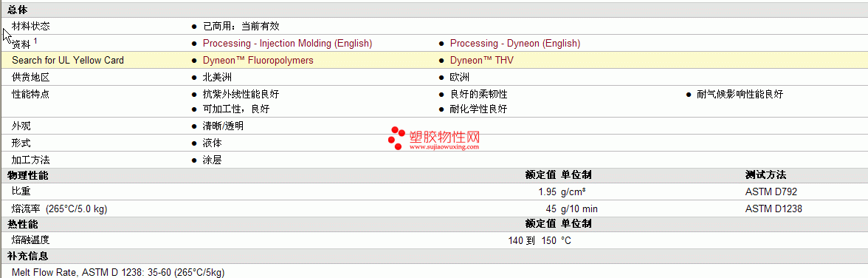Select the feature 良好的柔韧性
This screenshot has height=278, width=868.
coord(478,95)
